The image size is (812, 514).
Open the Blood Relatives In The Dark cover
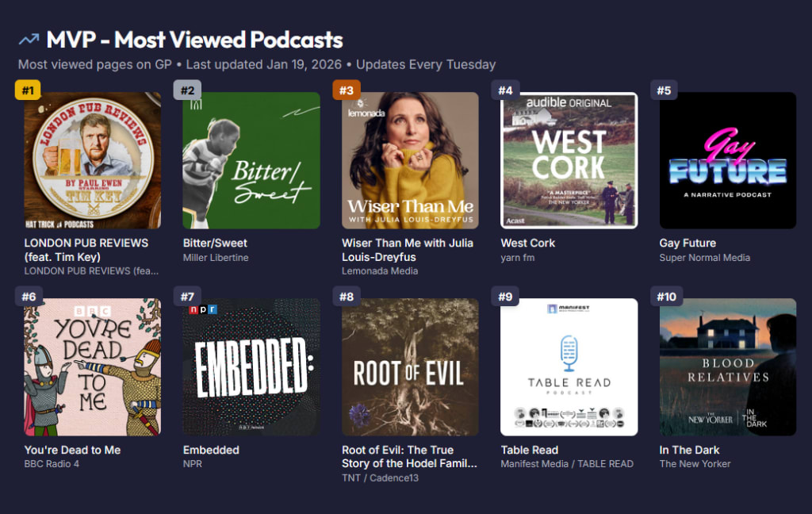point(728,366)
